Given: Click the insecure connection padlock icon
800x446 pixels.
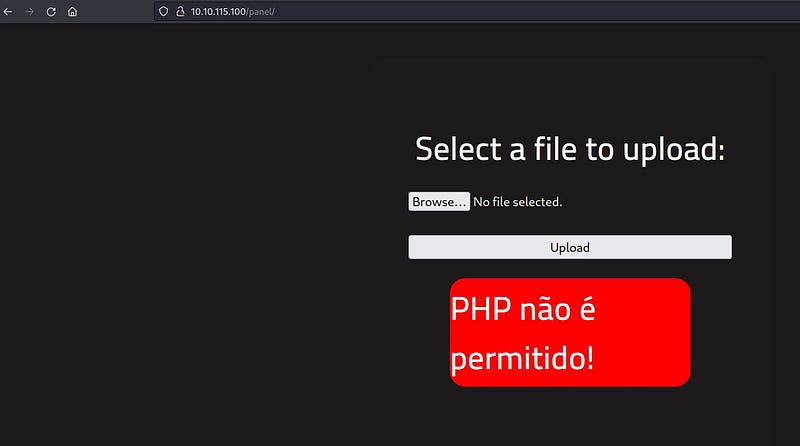Looking at the screenshot, I should (x=180, y=11).
